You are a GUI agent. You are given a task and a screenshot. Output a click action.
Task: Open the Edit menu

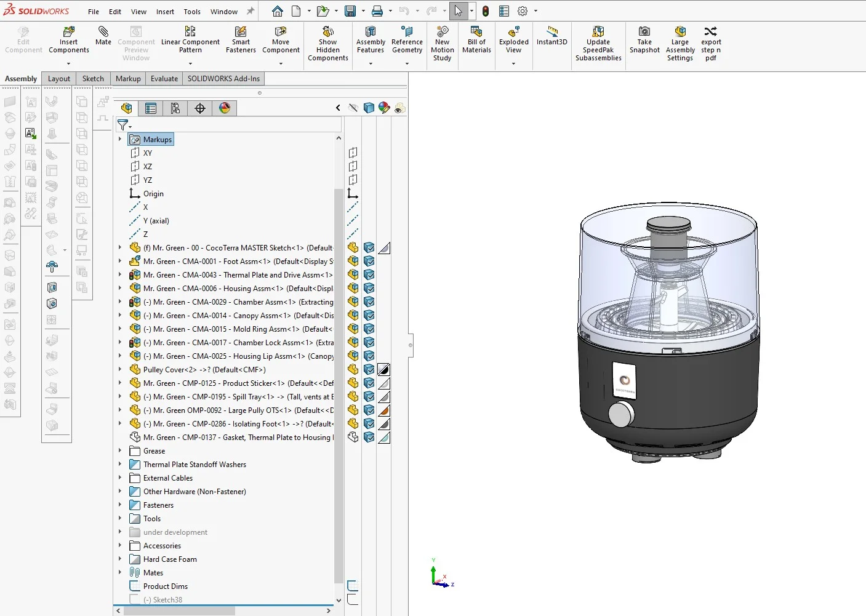[x=115, y=12]
